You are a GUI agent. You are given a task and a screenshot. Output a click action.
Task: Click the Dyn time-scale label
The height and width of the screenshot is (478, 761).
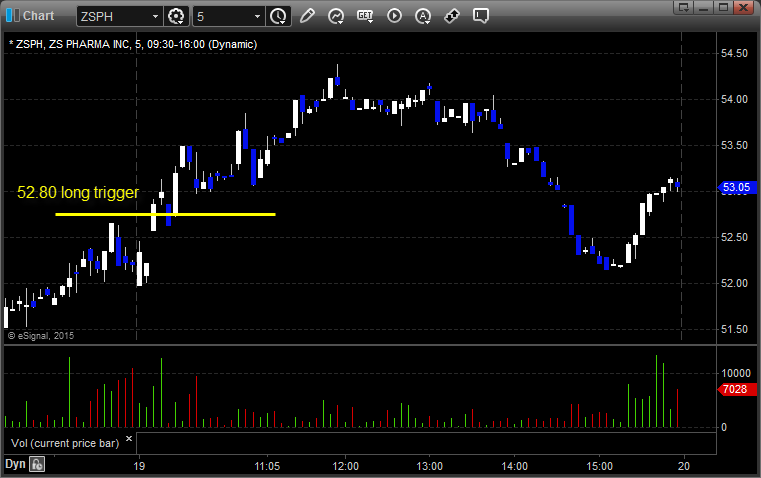(x=15, y=464)
